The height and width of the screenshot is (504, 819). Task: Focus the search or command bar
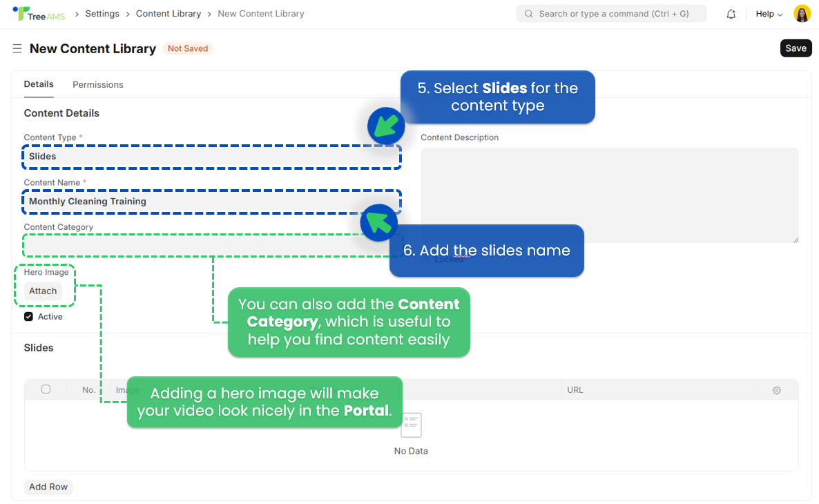click(611, 14)
